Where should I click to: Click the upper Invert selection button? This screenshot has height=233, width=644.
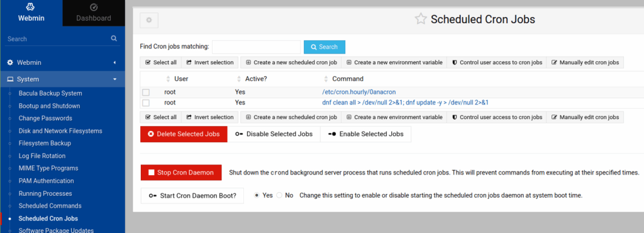[210, 62]
